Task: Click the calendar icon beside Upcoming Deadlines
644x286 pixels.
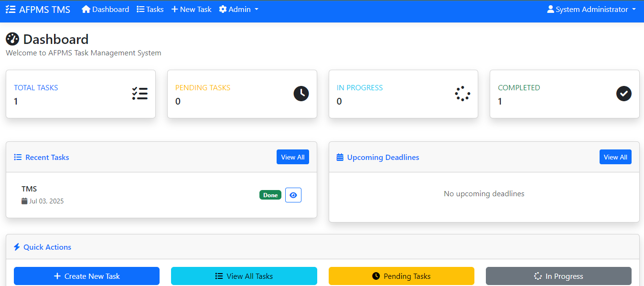Action: (x=340, y=157)
